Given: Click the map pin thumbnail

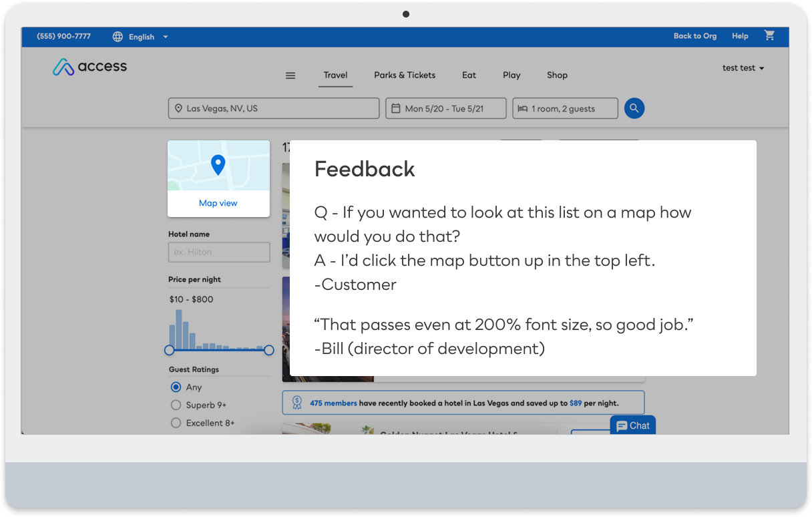Looking at the screenshot, I should click(218, 165).
